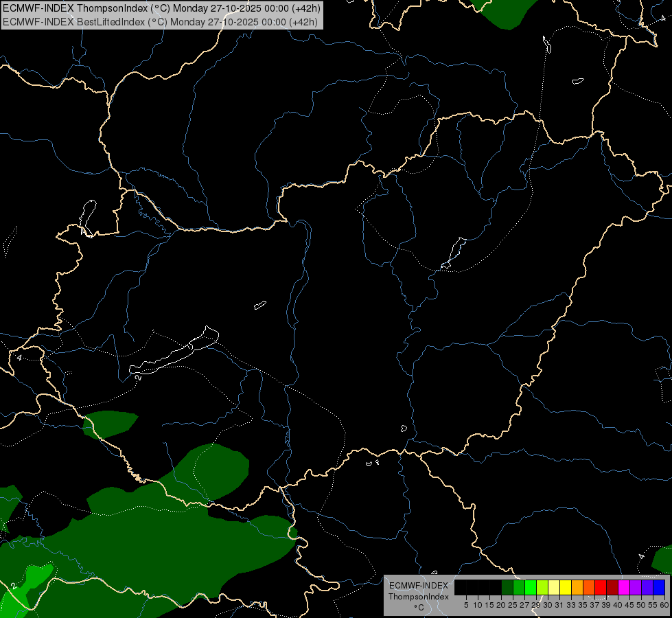Select the orange 33–35 legend swatch
The image size is (672, 618).
point(577,587)
